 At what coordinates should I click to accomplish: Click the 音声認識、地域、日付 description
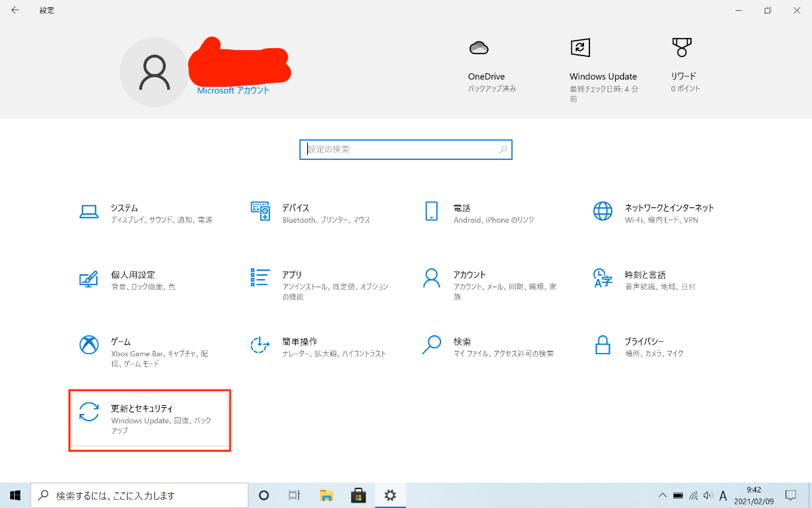pyautogui.click(x=660, y=287)
